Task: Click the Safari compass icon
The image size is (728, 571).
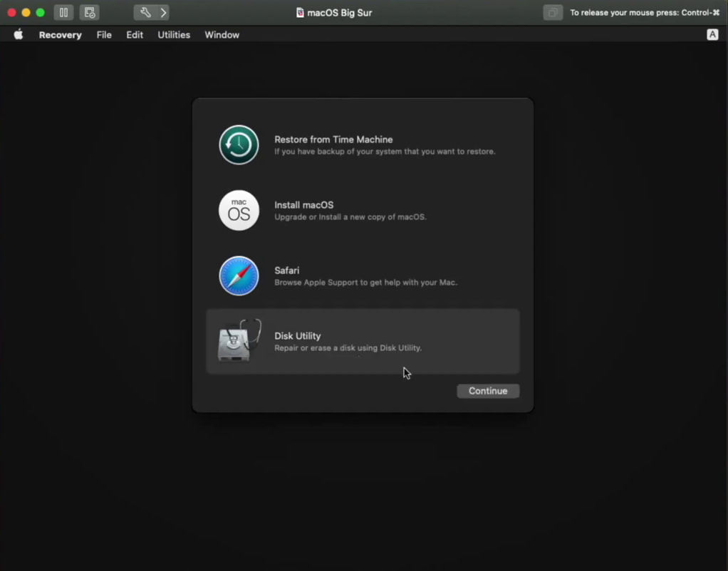Action: coord(239,276)
